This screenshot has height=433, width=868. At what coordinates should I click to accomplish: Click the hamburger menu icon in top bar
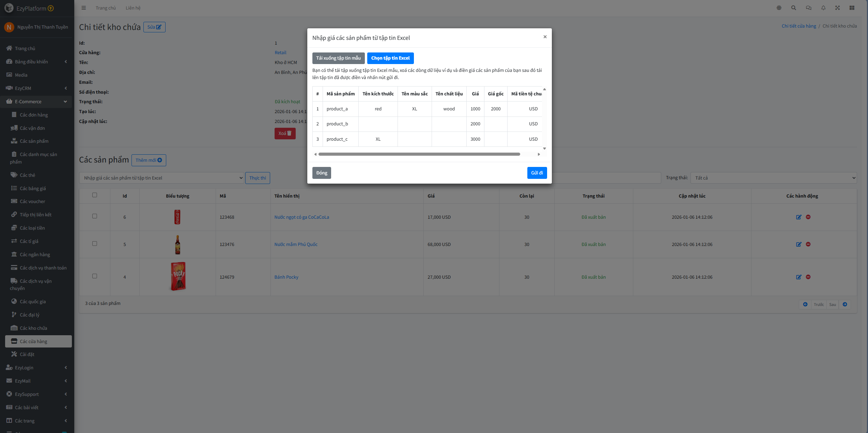point(83,8)
